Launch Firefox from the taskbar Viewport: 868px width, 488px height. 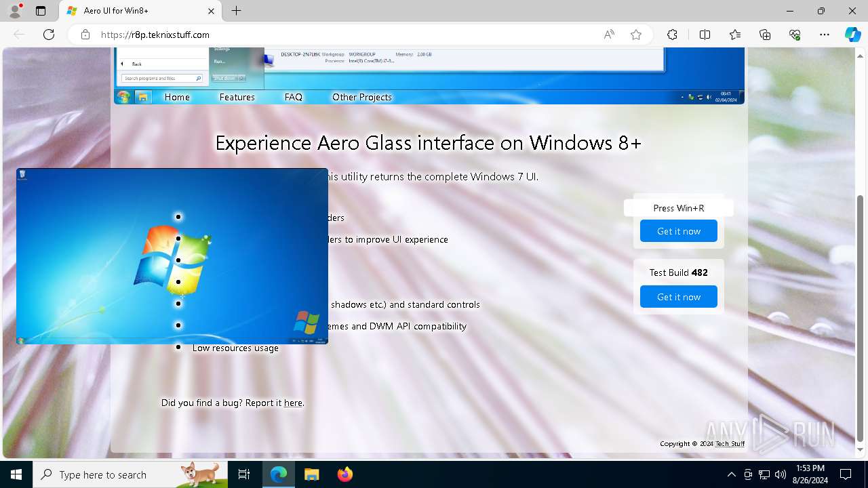(x=344, y=474)
